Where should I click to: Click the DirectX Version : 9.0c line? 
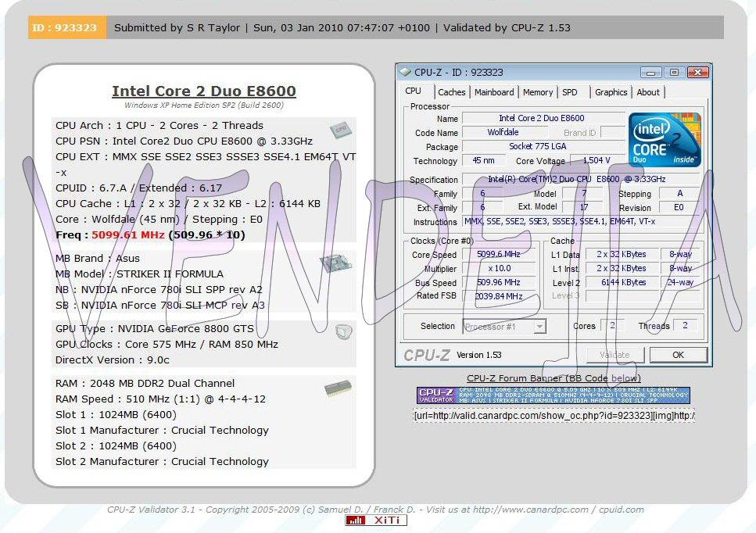point(113,360)
